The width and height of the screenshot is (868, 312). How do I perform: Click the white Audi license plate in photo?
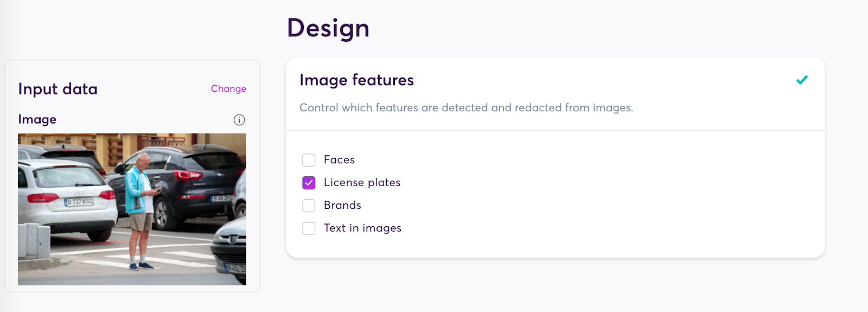pyautogui.click(x=79, y=201)
